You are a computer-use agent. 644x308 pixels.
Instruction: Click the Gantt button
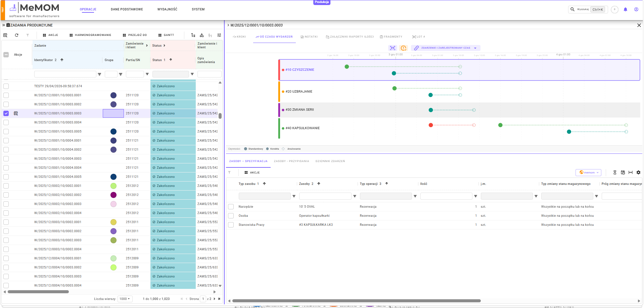tap(166, 35)
